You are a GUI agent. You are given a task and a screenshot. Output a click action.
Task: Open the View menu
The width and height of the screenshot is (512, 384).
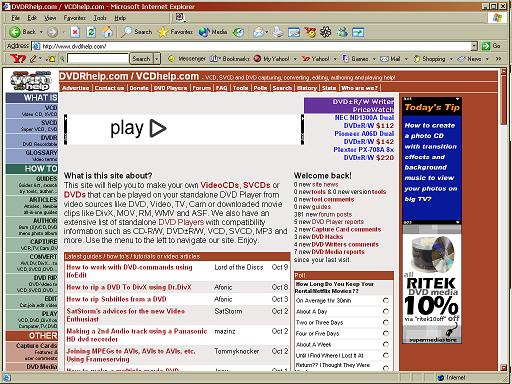(50, 18)
